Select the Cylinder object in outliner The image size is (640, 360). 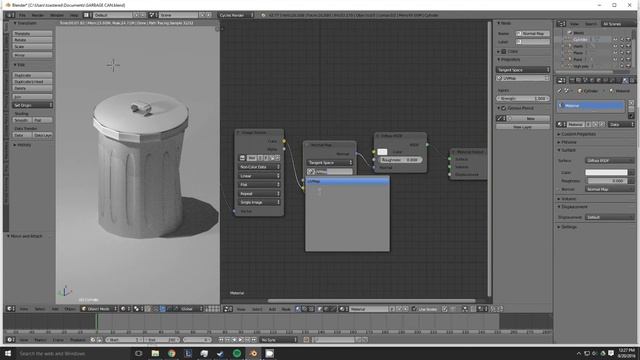[580, 40]
